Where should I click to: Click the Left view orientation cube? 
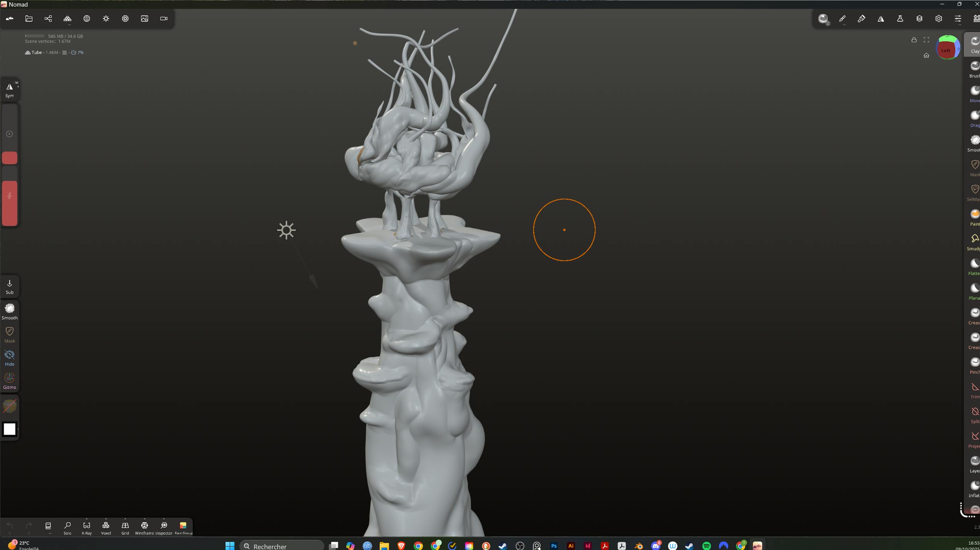pos(946,50)
